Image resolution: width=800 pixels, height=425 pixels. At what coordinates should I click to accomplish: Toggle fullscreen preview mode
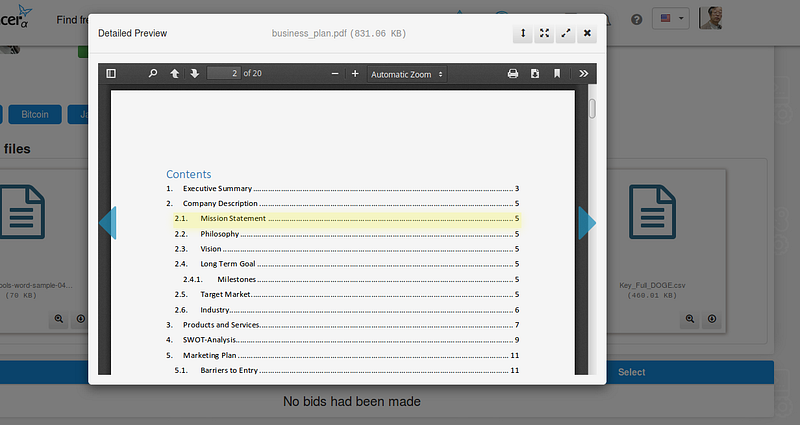(544, 34)
